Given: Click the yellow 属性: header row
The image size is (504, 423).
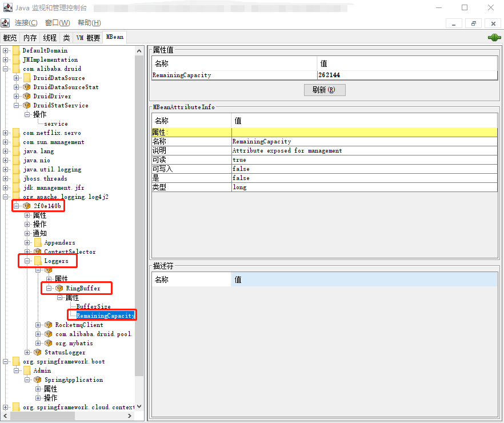Looking at the screenshot, I should point(325,132).
